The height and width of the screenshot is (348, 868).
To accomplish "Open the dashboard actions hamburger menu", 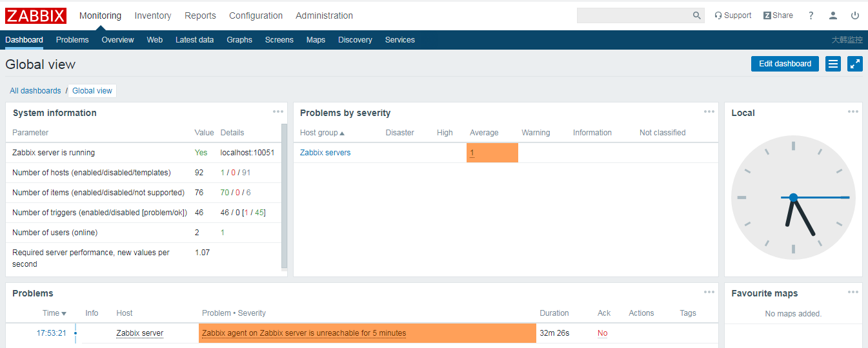I will point(833,64).
